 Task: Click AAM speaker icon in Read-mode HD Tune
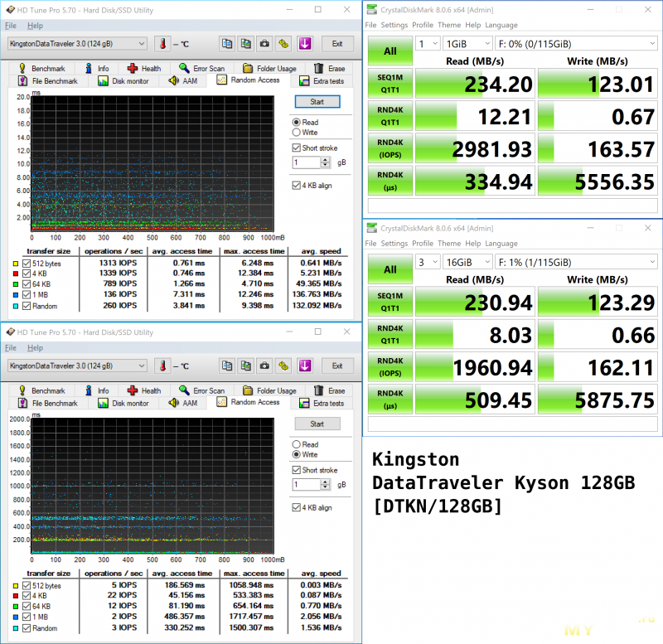click(173, 80)
